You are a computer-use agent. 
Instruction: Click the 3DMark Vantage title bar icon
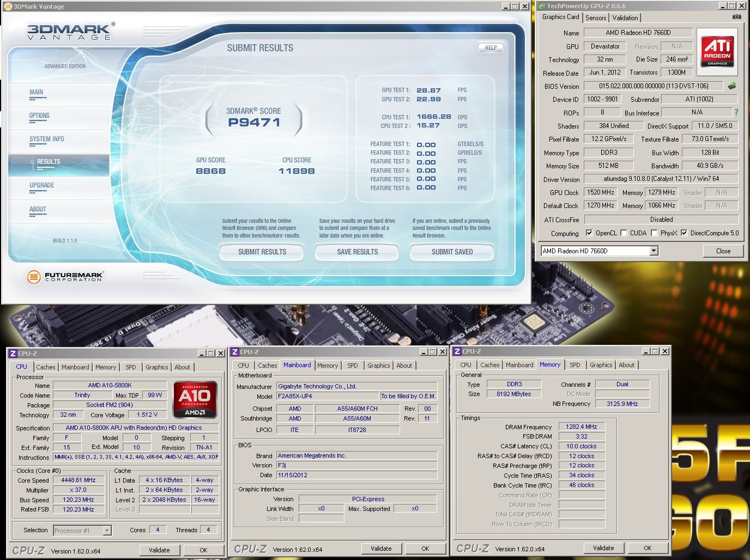(x=8, y=7)
